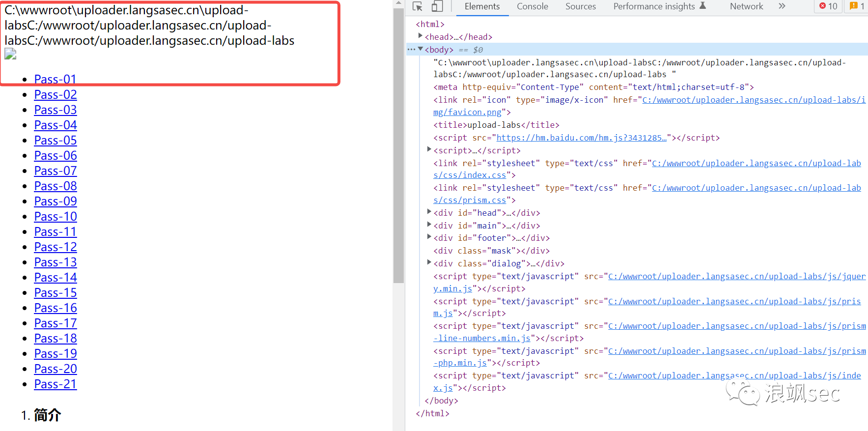Screen dimensions: 868x431
Task: Open the errors count badge showing 10
Action: 829,6
